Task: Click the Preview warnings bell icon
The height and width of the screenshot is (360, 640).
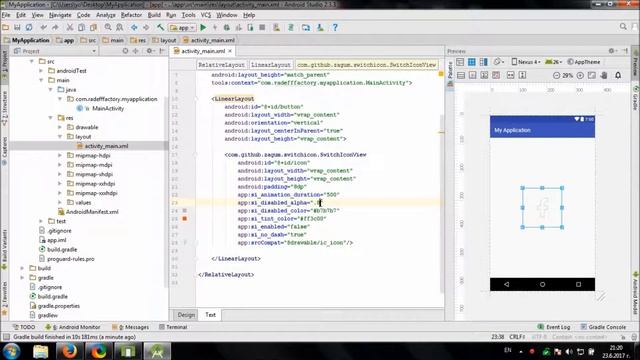Action: click(x=618, y=76)
